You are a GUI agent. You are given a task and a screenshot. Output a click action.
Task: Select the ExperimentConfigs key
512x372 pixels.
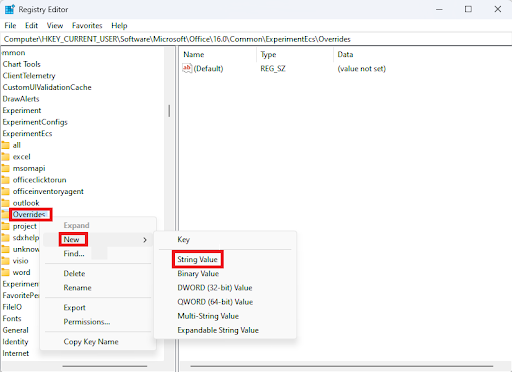35,122
